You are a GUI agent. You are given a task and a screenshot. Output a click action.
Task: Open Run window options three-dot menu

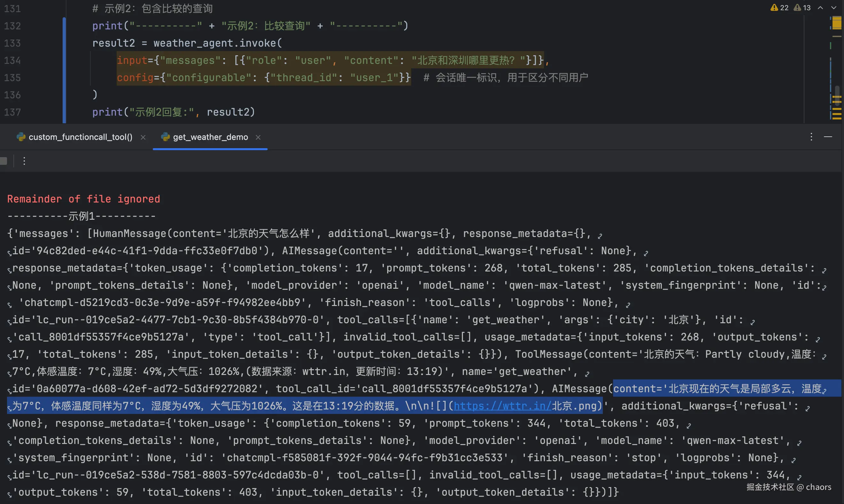tap(811, 137)
